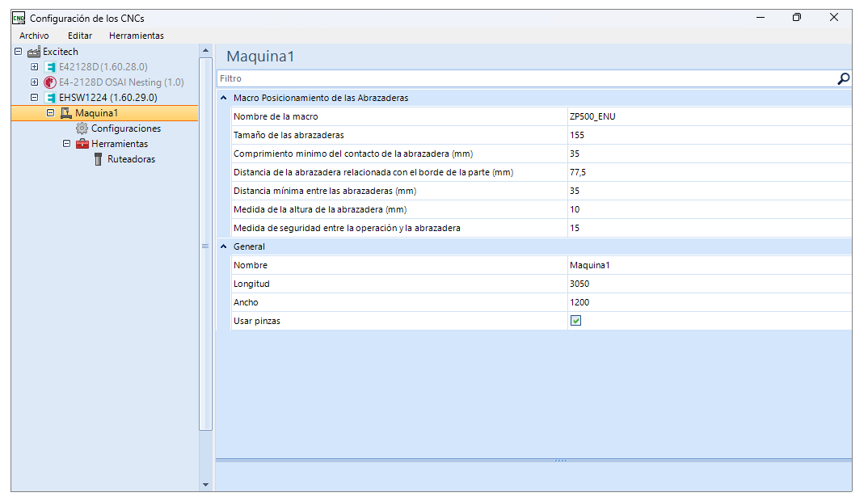Viewport: 868px width, 501px height.
Task: Click the E42128D machine icon
Action: click(x=50, y=67)
